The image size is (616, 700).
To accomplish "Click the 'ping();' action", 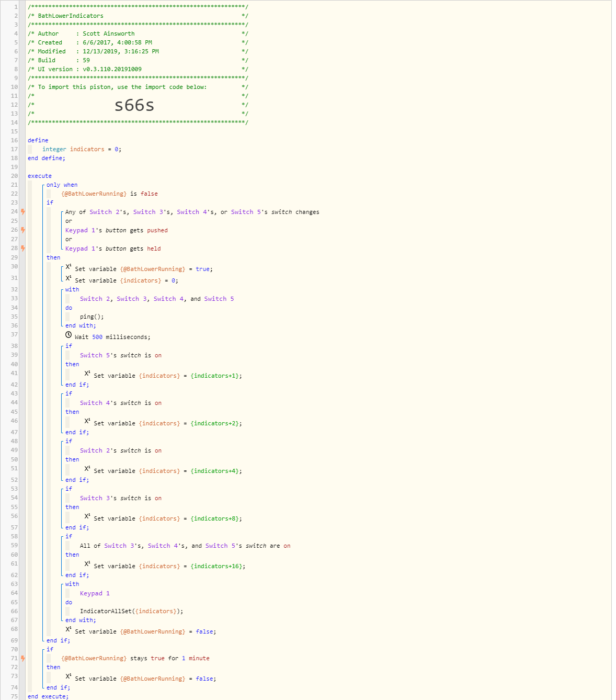I will point(92,317).
